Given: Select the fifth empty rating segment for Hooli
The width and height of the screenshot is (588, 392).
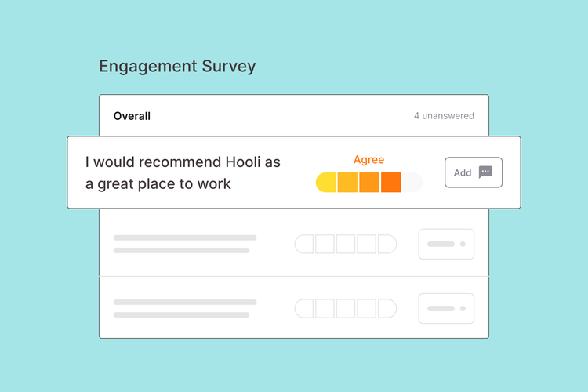Looking at the screenshot, I should pos(412,183).
